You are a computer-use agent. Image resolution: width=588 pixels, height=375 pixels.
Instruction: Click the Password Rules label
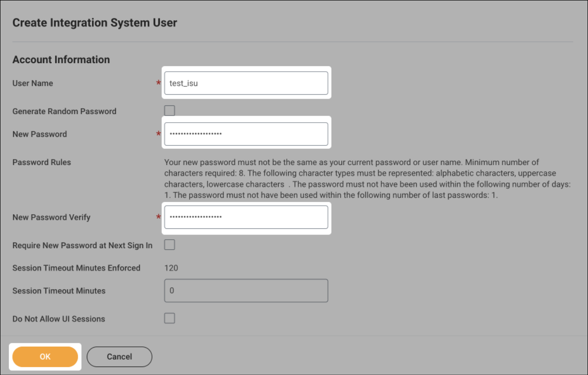(x=41, y=162)
